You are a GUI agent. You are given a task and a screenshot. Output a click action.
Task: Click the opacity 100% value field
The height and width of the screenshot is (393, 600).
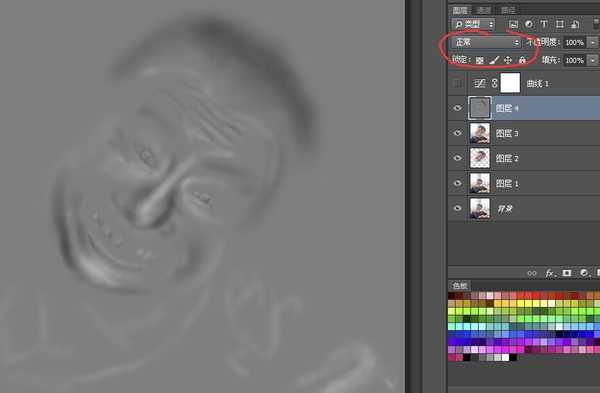tap(575, 42)
